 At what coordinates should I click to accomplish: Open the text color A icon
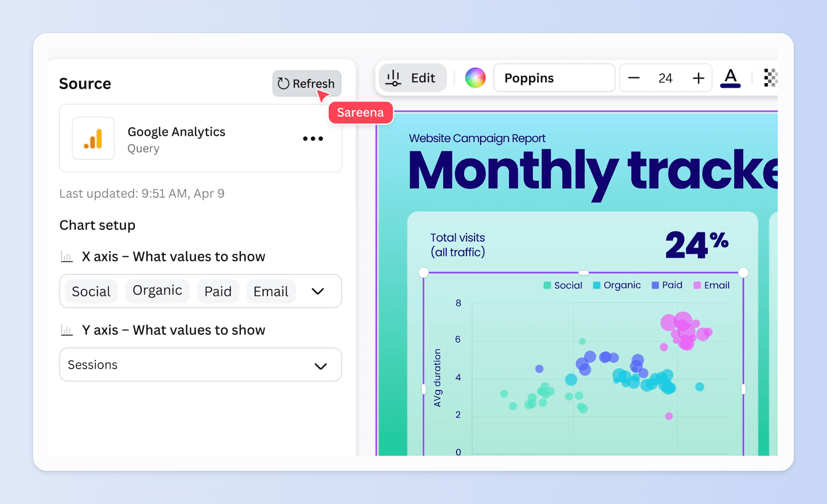730,78
